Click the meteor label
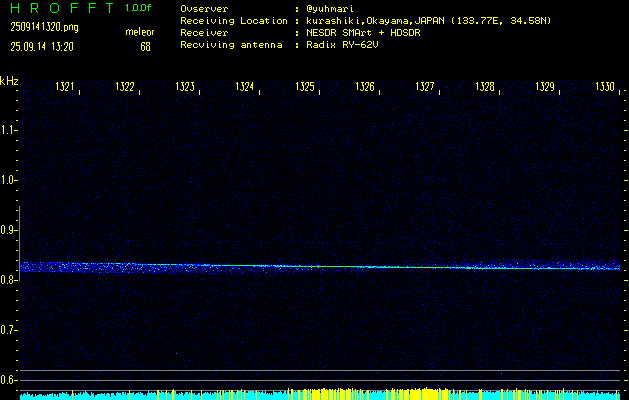This screenshot has height=400, width=629. point(140,32)
